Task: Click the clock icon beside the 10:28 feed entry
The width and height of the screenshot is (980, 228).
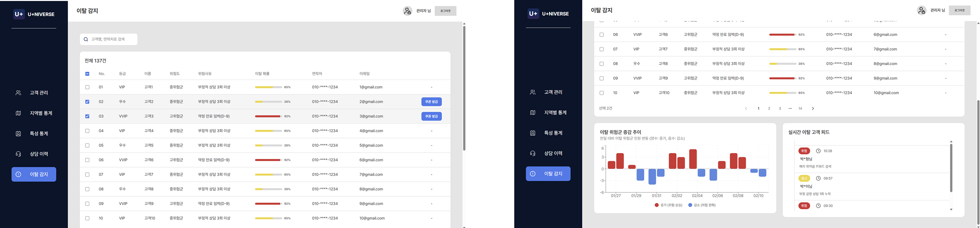Action: (x=818, y=151)
